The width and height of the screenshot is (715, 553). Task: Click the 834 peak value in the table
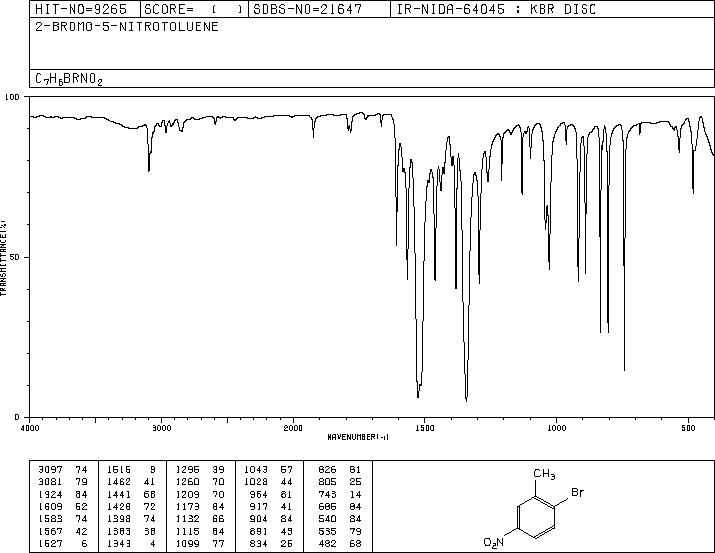click(x=259, y=543)
